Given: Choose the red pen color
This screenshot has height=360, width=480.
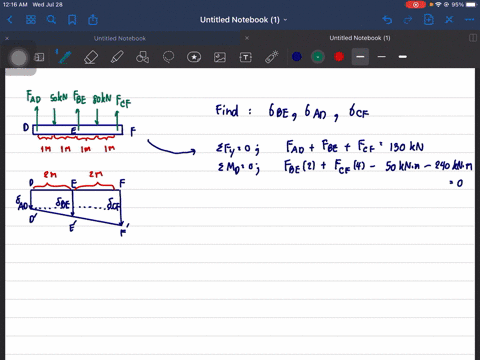Looking at the screenshot, I should pyautogui.click(x=339, y=57).
